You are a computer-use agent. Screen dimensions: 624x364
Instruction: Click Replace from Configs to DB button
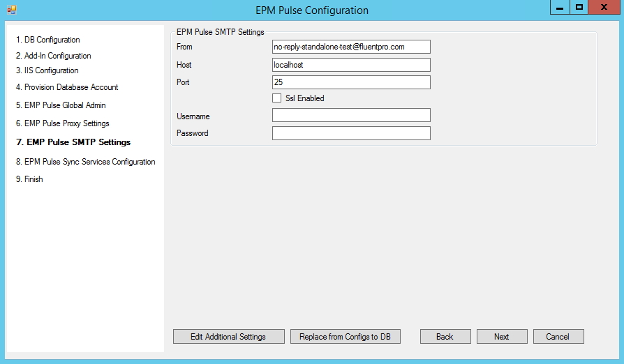345,337
